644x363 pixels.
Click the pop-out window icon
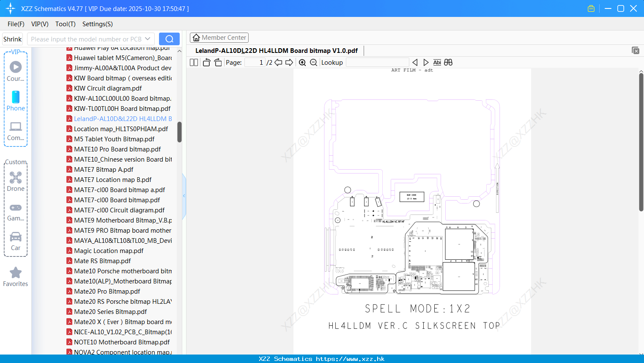tap(636, 50)
